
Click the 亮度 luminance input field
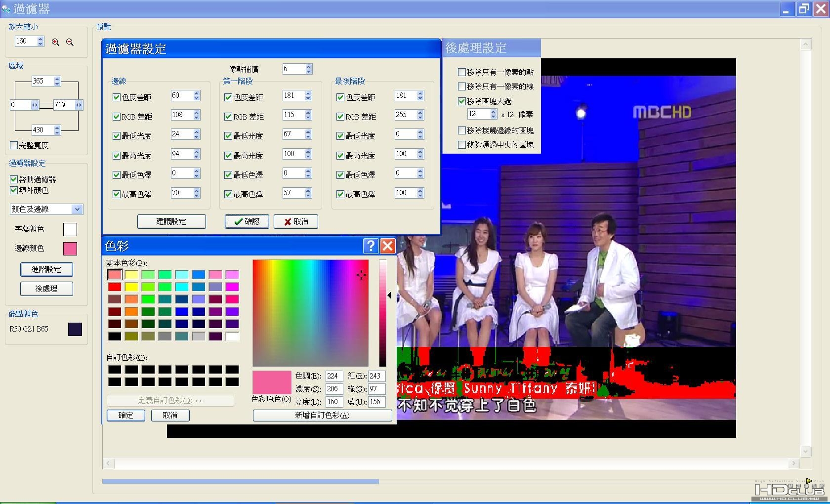pyautogui.click(x=334, y=402)
